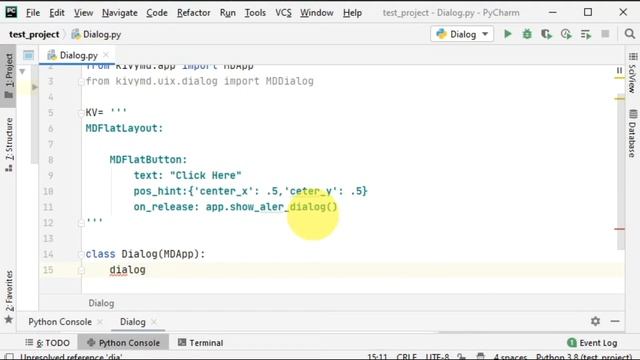Open console panel settings gear

(x=595, y=321)
